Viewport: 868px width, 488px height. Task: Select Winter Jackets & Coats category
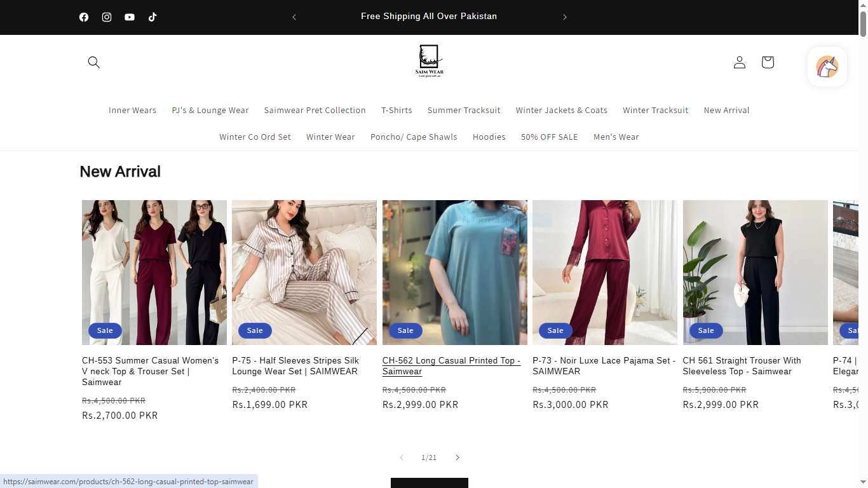[561, 111]
